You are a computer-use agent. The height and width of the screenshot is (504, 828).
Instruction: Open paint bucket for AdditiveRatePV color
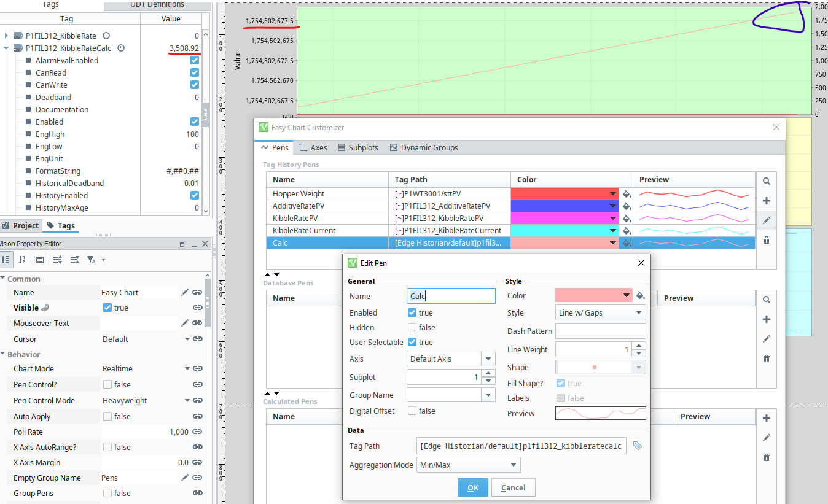[x=627, y=206]
